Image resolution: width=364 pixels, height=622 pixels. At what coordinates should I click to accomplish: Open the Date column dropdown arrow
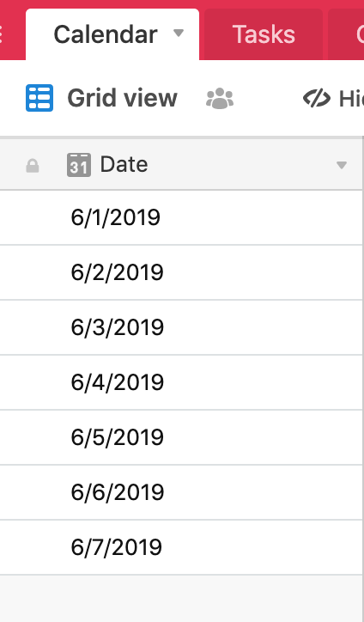[x=342, y=165]
